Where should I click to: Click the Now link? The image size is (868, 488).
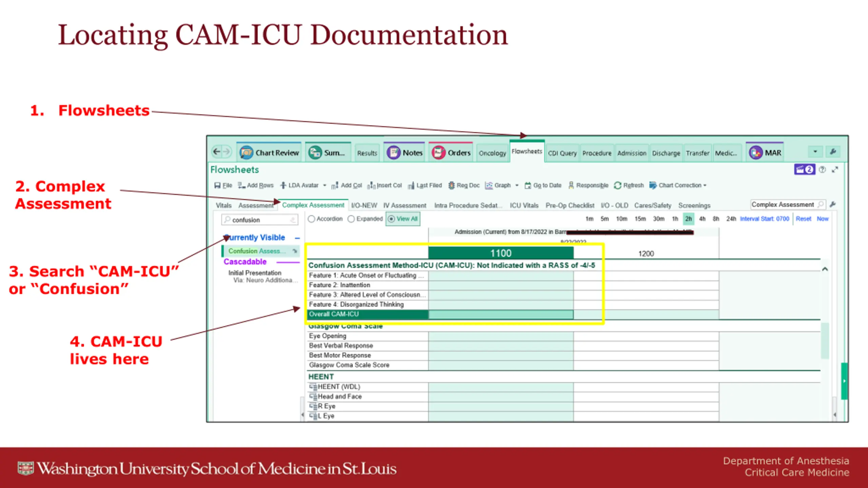coord(823,219)
